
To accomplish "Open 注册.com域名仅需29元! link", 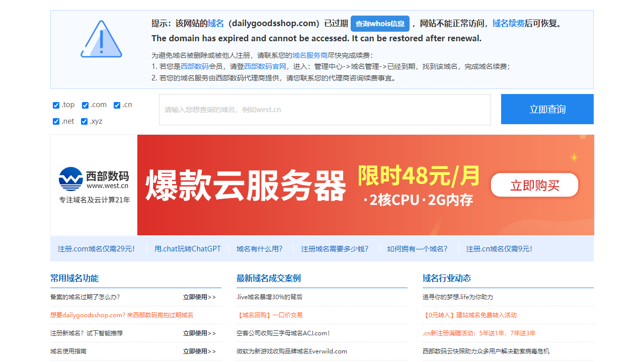I will [x=96, y=248].
